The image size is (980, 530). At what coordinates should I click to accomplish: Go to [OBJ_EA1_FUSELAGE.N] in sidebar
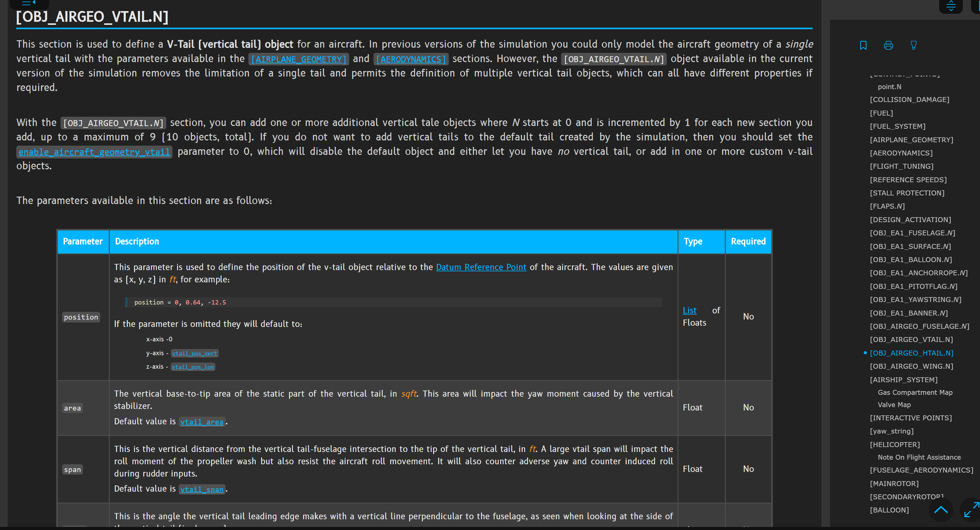point(912,233)
